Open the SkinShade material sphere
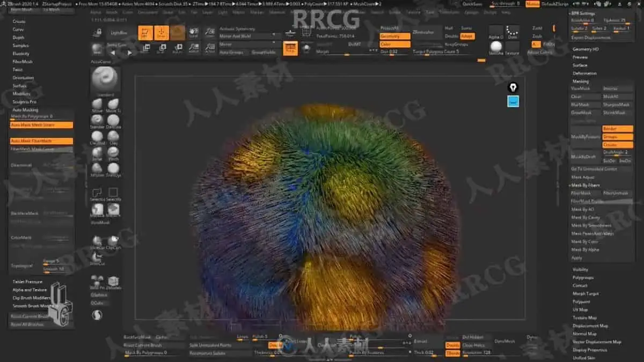Viewport: 644px width, 362px height. pyautogui.click(x=496, y=47)
